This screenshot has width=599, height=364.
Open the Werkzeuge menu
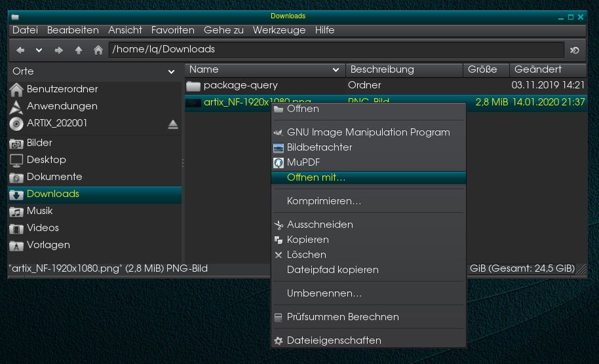[279, 30]
